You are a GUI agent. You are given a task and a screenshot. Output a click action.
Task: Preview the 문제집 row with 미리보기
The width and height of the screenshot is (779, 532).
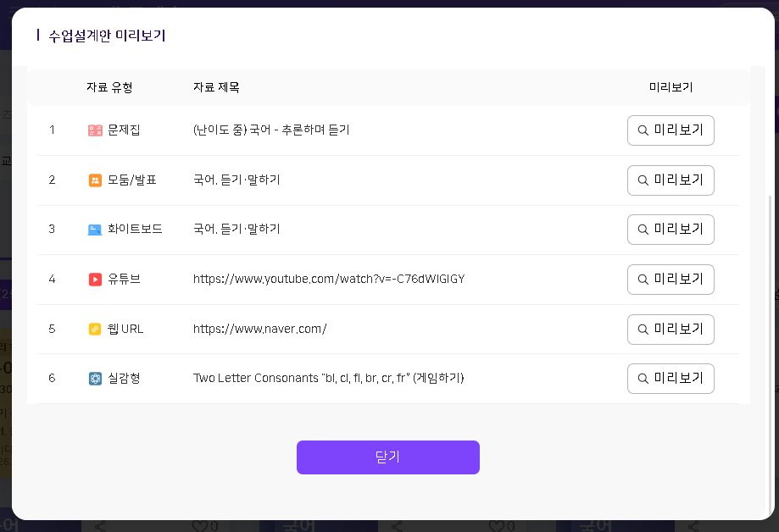click(670, 130)
